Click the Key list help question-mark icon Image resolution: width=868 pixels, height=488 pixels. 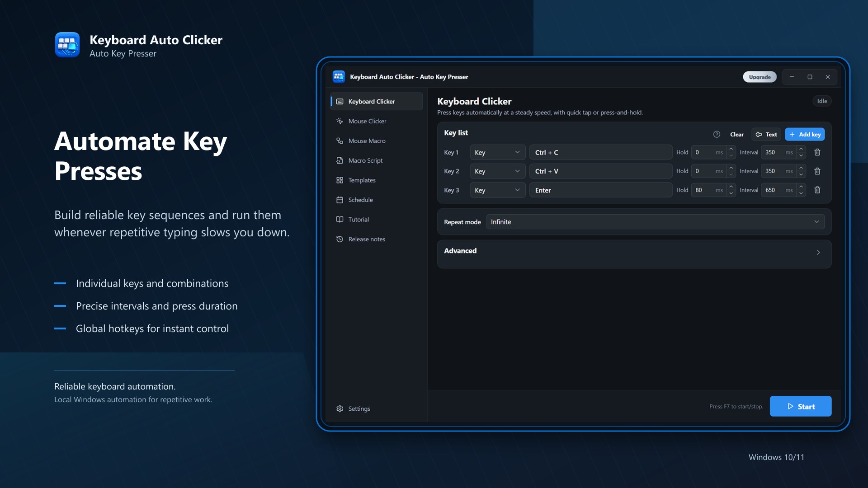click(x=717, y=134)
